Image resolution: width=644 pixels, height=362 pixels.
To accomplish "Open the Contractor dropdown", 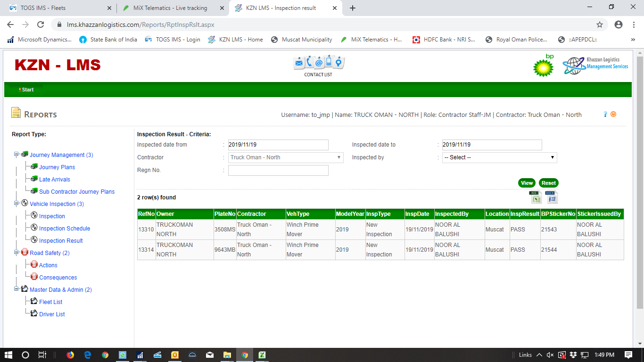I will click(x=286, y=157).
